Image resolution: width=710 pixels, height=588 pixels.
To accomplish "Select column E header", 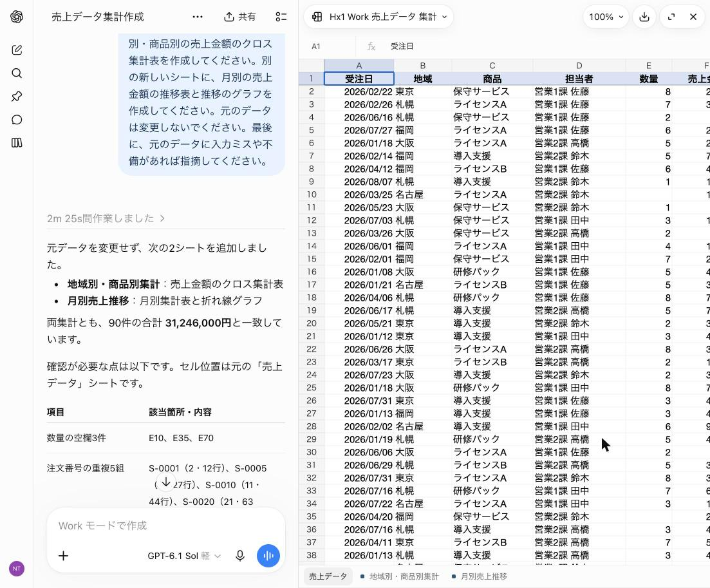I will coord(648,66).
